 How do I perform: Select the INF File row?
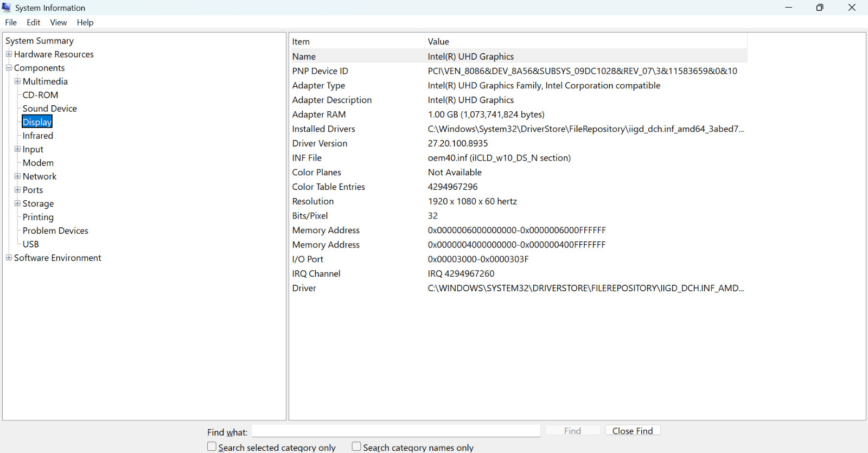(x=519, y=158)
